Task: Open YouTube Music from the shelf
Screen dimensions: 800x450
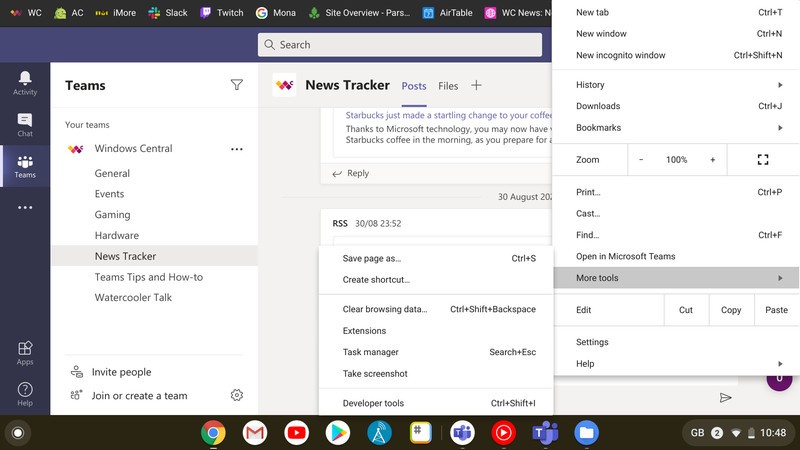Action: pyautogui.click(x=504, y=433)
